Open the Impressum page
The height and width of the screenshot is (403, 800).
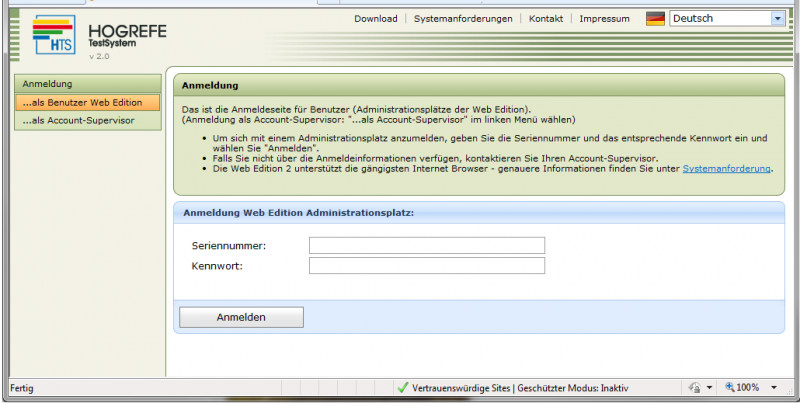point(604,18)
